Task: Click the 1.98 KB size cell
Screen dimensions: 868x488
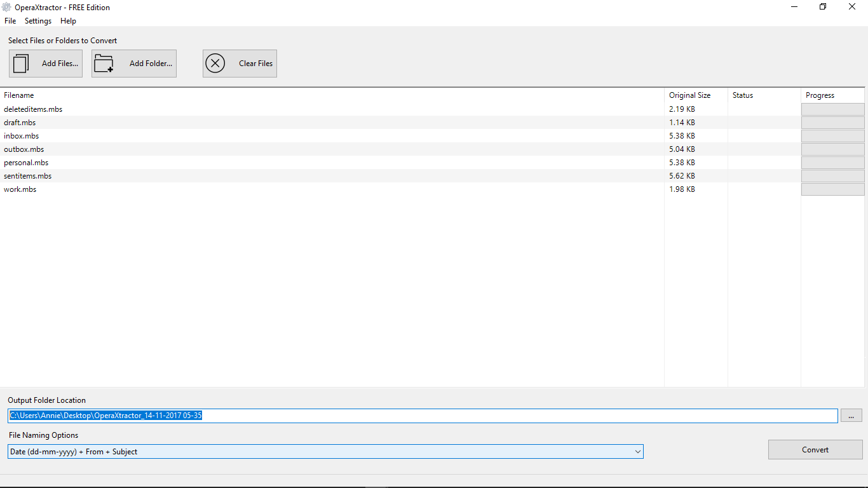Action: (682, 189)
